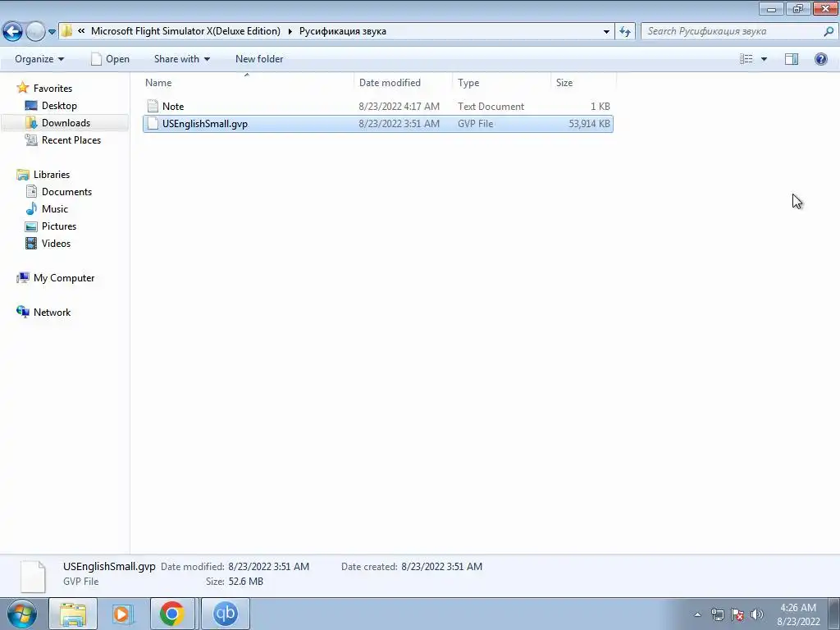The width and height of the screenshot is (840, 630).
Task: Click the Text Document type cell
Action: [491, 107]
